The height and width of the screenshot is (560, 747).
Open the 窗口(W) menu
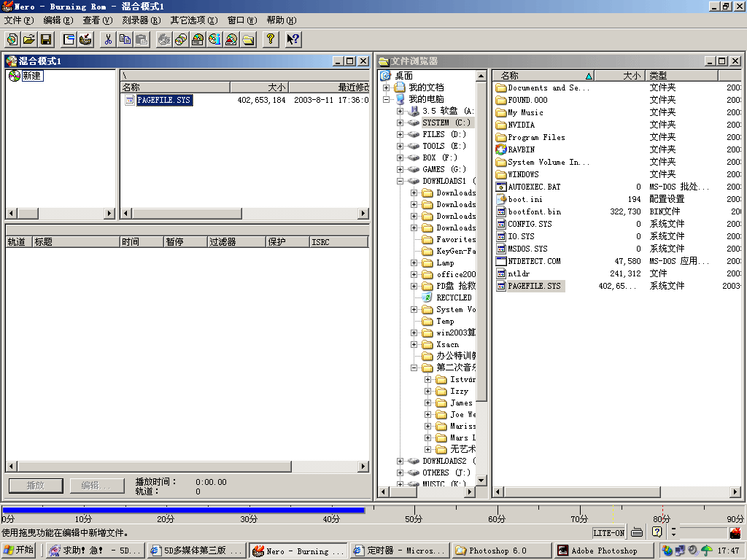coord(242,20)
